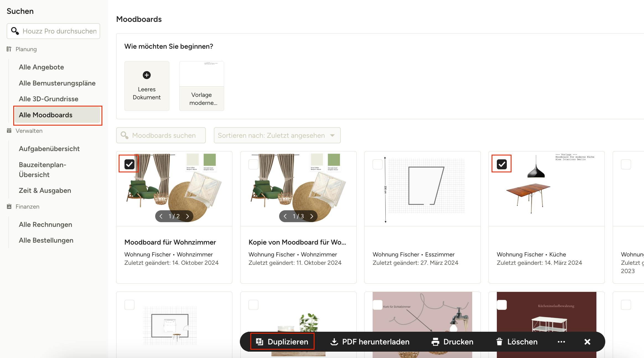Click the Kopie von Moodboard für Wo... title
This screenshot has height=358, width=644.
(x=297, y=242)
